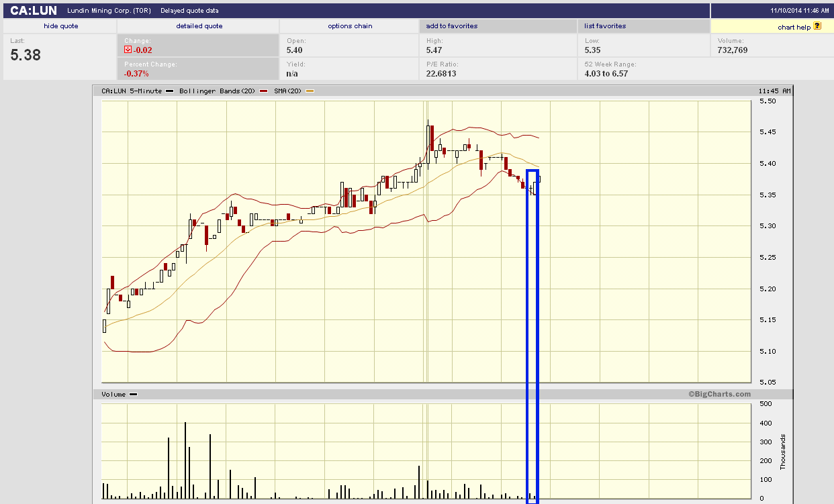
Task: Open chart help
Action: tap(794, 27)
